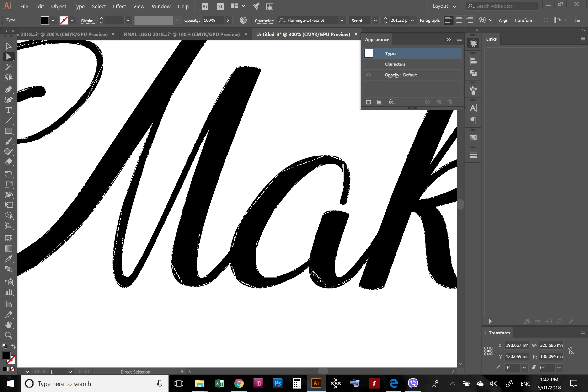Click the Transform link in control bar

[524, 21]
